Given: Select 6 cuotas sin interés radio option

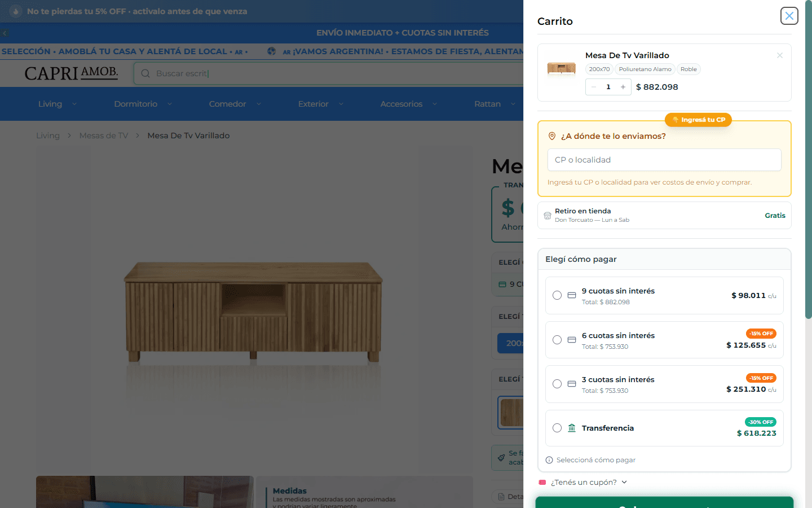Looking at the screenshot, I should click(x=557, y=340).
